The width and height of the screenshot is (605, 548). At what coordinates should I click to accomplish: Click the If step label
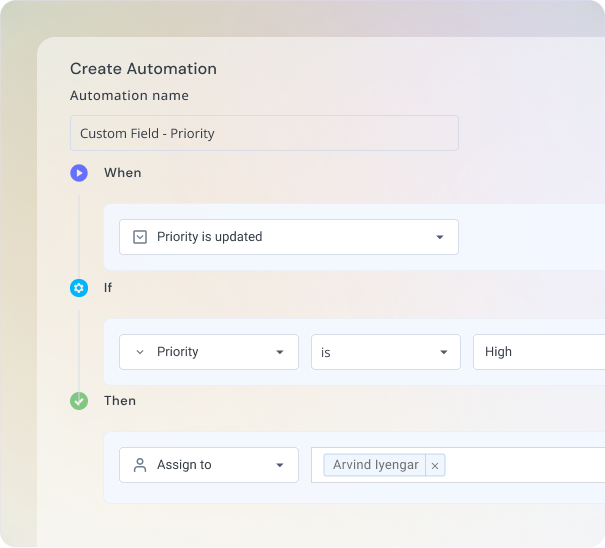point(108,288)
